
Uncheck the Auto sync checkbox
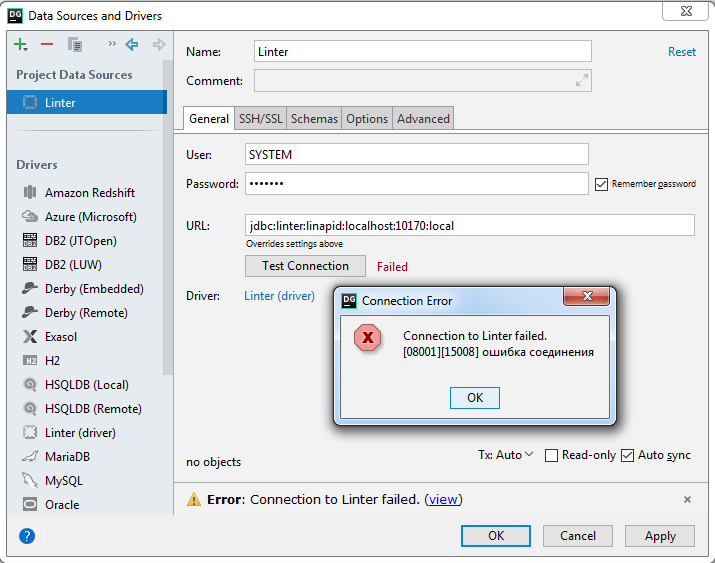628,456
